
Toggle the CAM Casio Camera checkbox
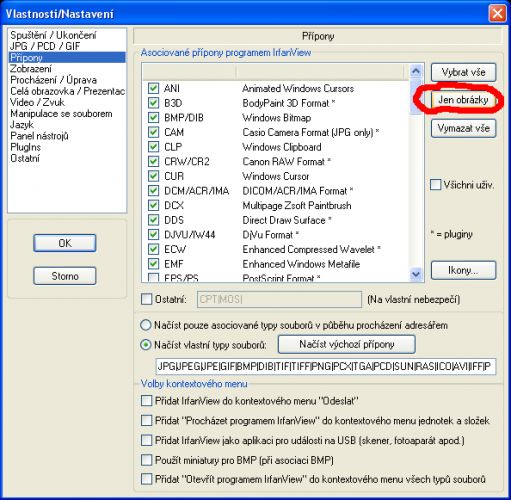click(x=153, y=132)
